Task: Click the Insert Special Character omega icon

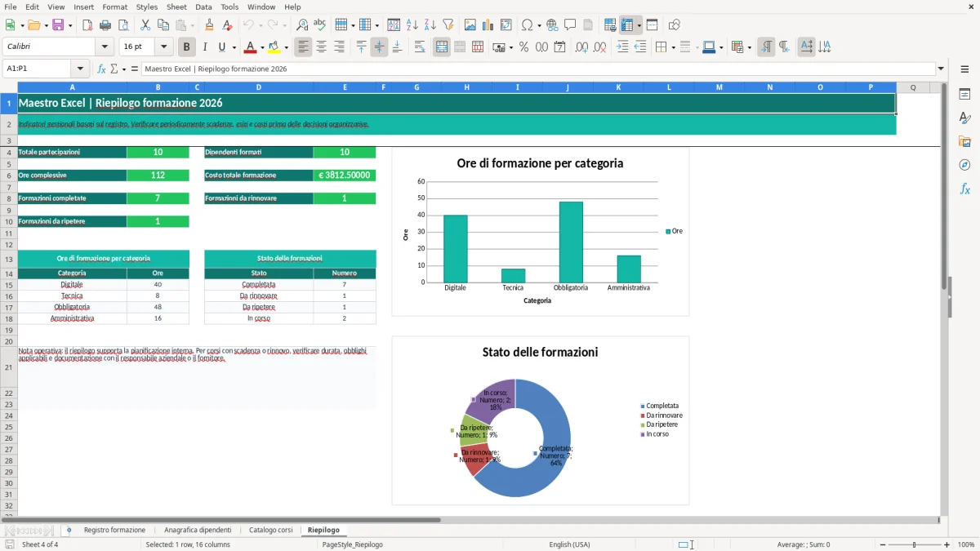Action: tap(527, 25)
